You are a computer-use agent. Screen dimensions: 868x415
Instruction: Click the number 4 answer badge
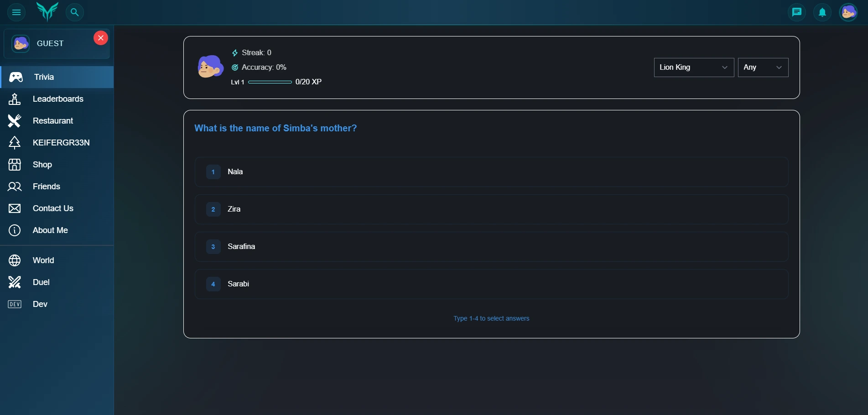pyautogui.click(x=213, y=284)
